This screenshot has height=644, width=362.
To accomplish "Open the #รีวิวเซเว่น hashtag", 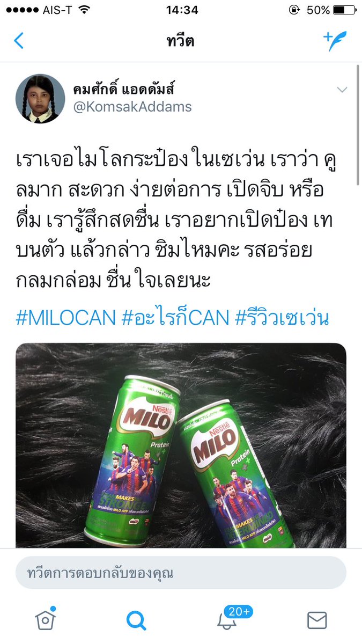I will 283,318.
